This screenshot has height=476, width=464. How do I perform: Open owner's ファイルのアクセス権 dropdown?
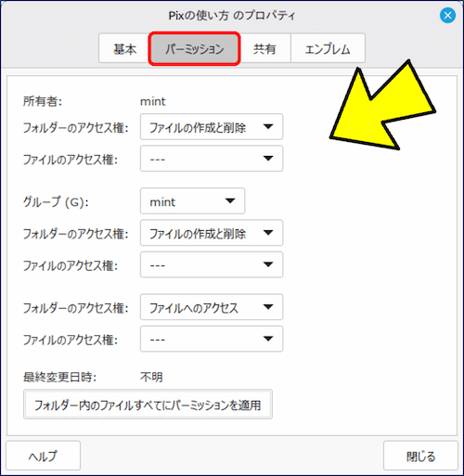[x=212, y=159]
